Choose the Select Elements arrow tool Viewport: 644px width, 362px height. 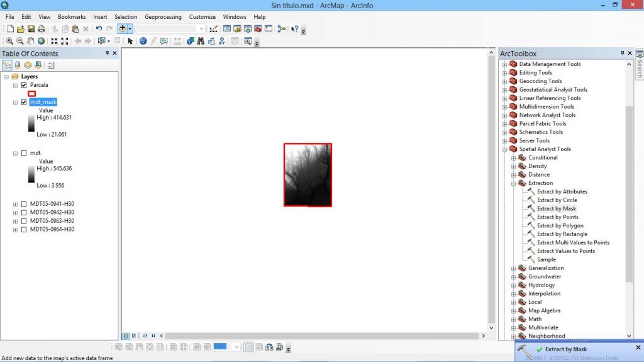point(130,41)
